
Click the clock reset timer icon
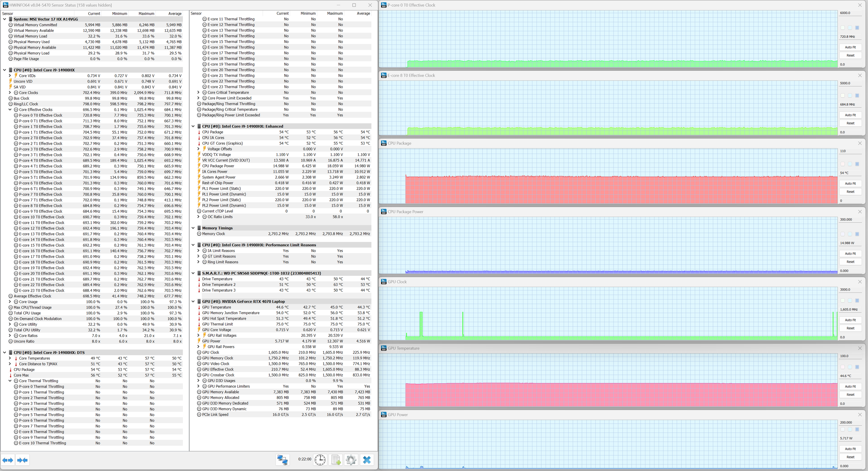point(320,459)
